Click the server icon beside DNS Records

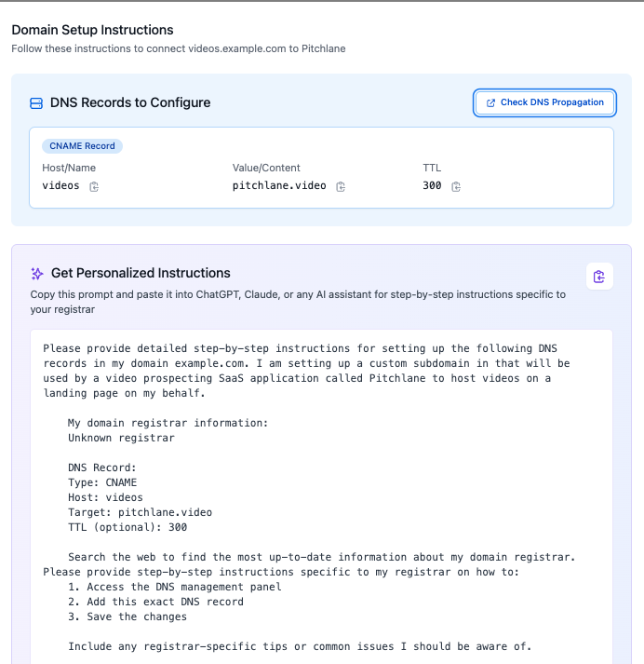click(36, 102)
